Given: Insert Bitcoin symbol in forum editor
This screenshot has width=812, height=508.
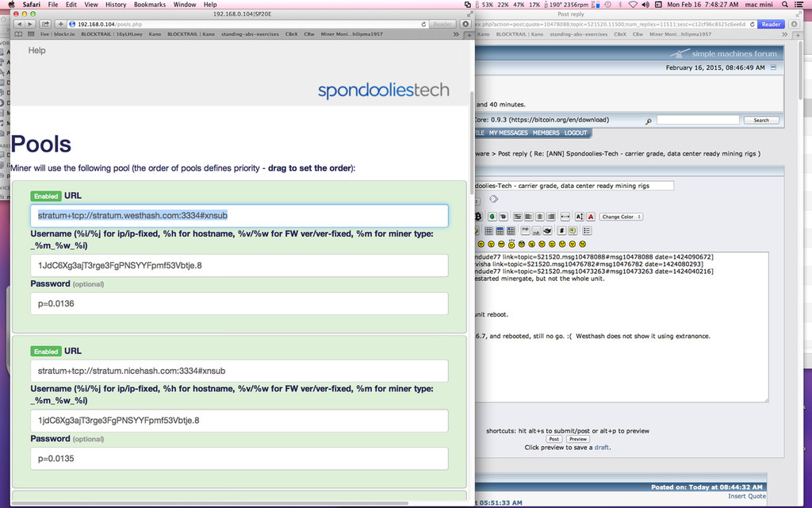Looking at the screenshot, I should [478, 217].
